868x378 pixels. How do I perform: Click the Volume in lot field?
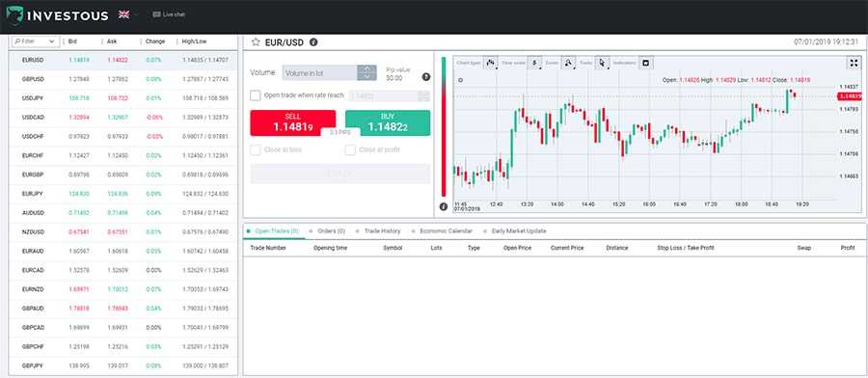point(319,72)
